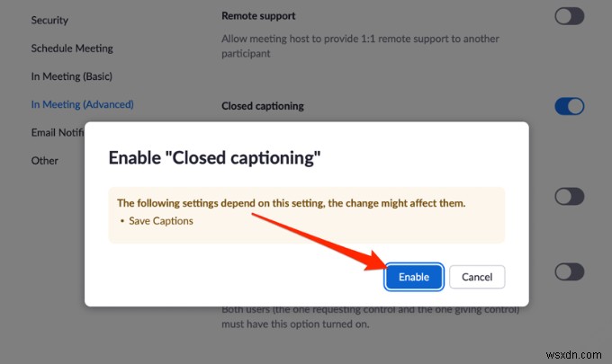This screenshot has height=364, width=612.
Task: Click the yellow dependency warning message
Action: pyautogui.click(x=292, y=203)
